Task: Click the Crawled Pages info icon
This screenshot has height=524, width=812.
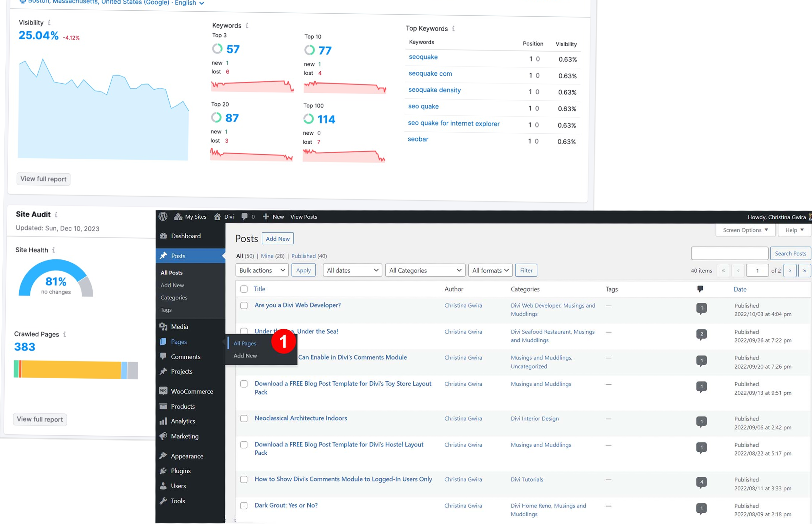Action: coord(65,334)
